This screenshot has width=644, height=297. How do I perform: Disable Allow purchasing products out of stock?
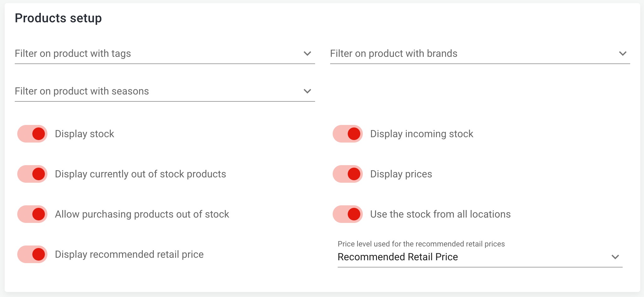click(x=32, y=214)
